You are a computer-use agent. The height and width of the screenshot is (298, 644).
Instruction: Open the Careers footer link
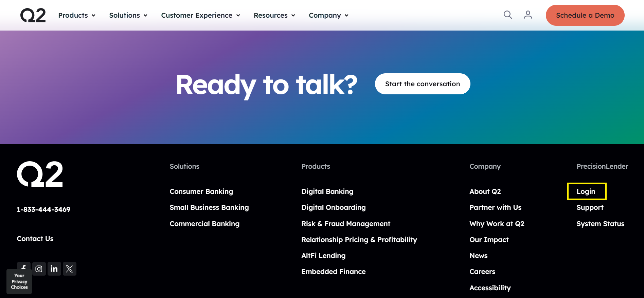pos(482,272)
